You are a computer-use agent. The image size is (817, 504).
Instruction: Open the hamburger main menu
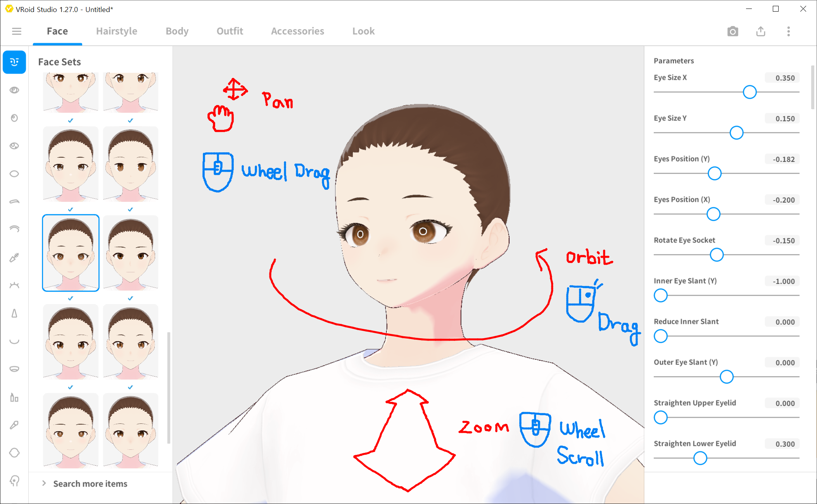17,31
